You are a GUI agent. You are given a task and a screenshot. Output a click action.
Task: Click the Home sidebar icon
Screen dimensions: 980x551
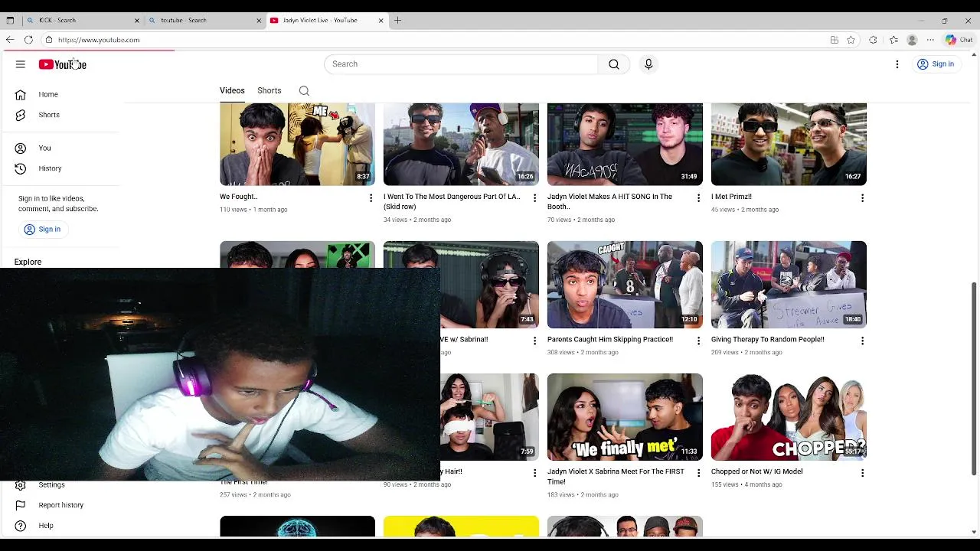point(21,94)
